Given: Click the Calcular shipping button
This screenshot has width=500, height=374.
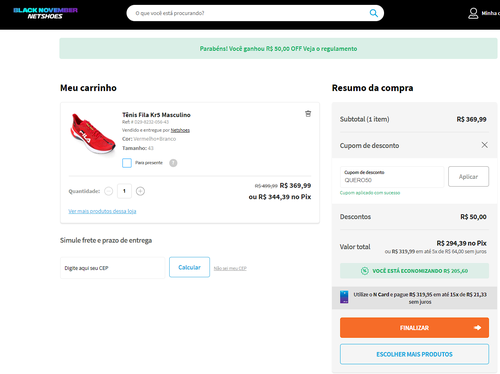Looking at the screenshot, I should point(189,267).
